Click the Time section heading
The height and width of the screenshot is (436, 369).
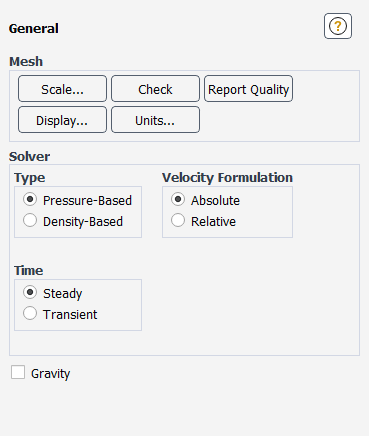coord(28,270)
